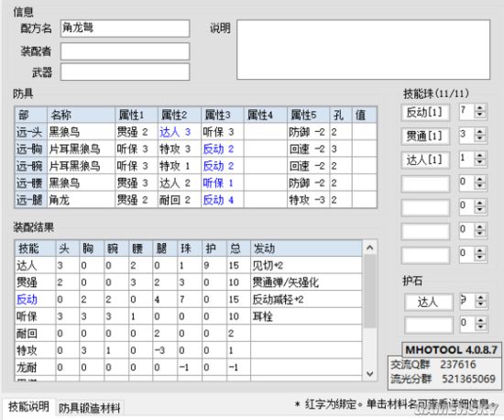
Task: Select the 远-腿 角龙 armor row
Action: tap(196, 200)
